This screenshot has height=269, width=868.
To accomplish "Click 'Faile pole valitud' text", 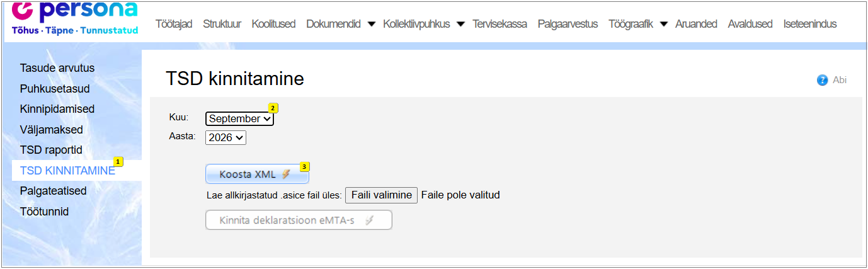I will (x=460, y=195).
